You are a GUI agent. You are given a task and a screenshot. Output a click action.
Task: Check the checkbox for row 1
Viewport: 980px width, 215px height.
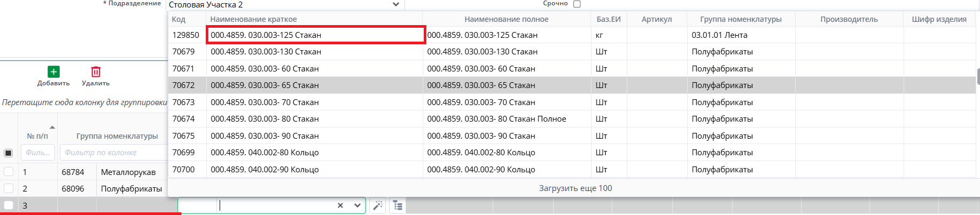point(9,172)
